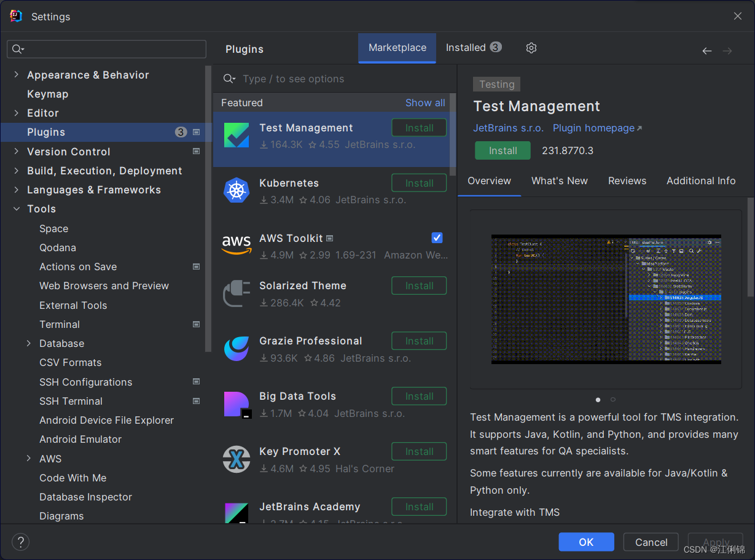Image resolution: width=755 pixels, height=560 pixels.
Task: Go back with the left arrow
Action: coord(707,51)
